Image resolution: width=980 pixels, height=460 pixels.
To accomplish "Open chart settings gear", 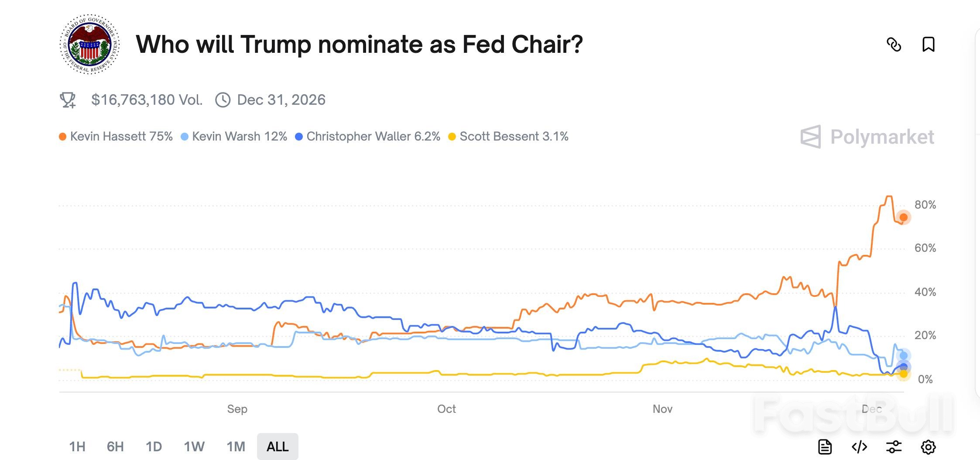I will pos(928,446).
